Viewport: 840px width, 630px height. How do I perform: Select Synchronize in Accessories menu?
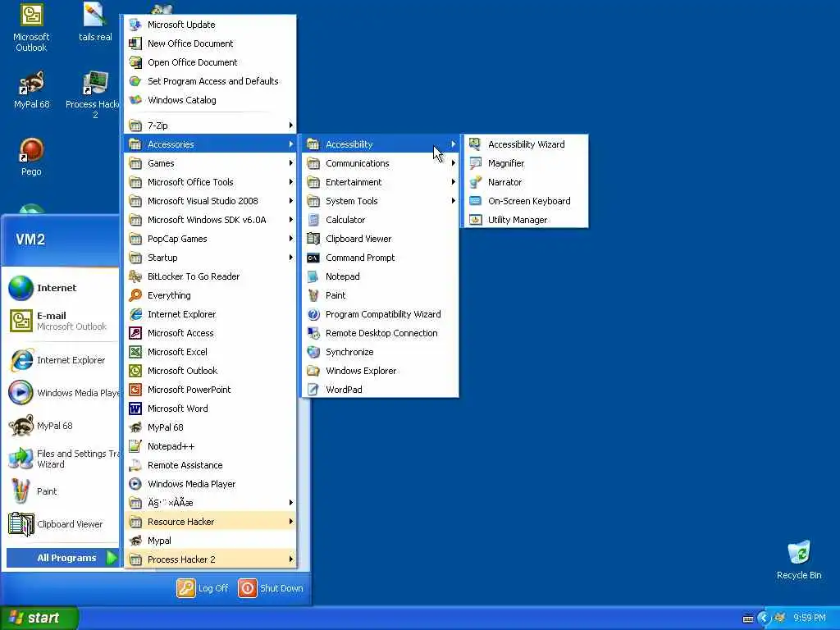point(381,352)
